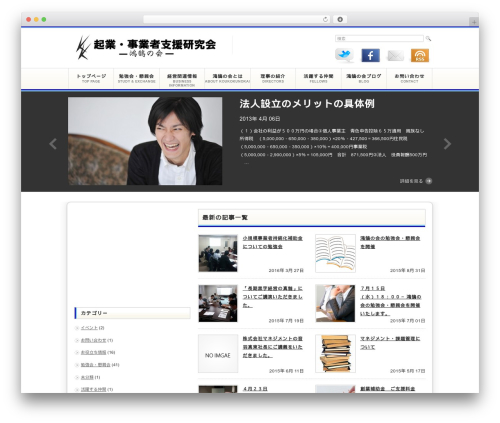Click the round icon right of address bar
Viewport: 500px width, 423px height.
(340, 19)
